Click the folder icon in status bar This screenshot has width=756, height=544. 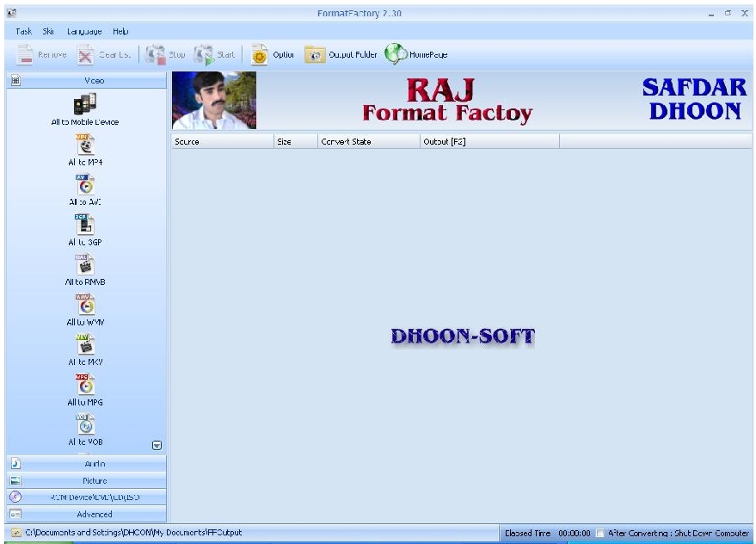click(x=15, y=533)
